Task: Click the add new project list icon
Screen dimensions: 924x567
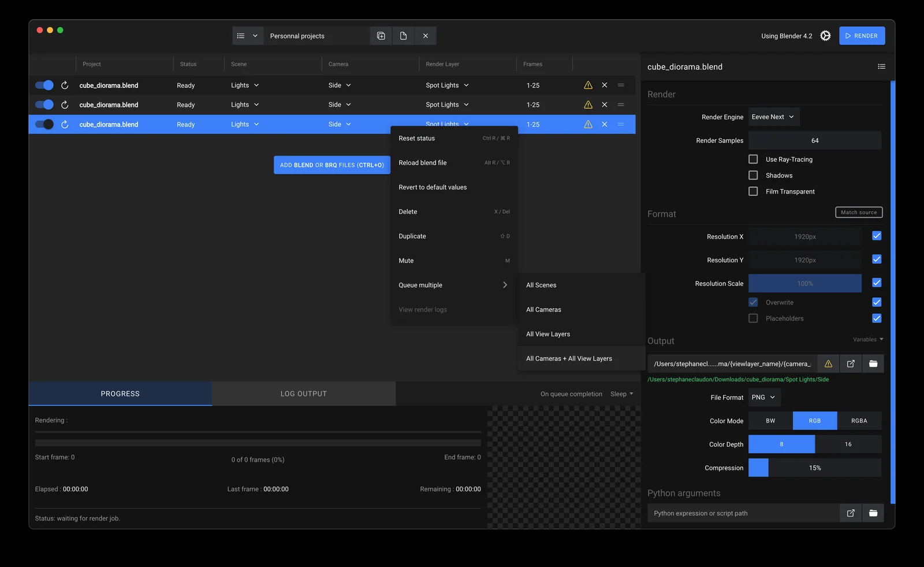Action: pyautogui.click(x=381, y=35)
